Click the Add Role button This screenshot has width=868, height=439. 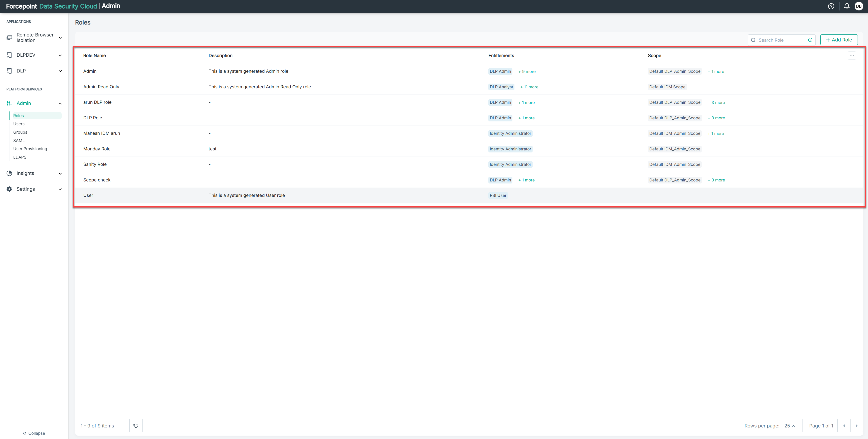839,40
